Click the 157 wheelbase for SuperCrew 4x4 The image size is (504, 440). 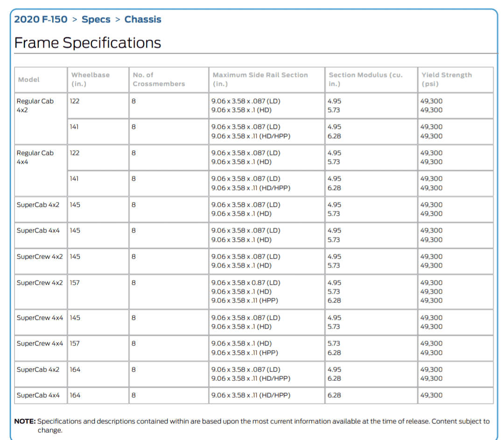(x=75, y=343)
